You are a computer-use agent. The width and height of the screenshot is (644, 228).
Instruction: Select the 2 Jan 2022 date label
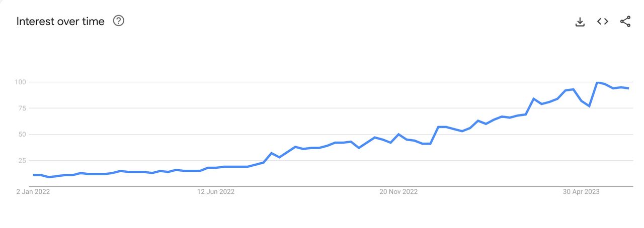tap(33, 191)
